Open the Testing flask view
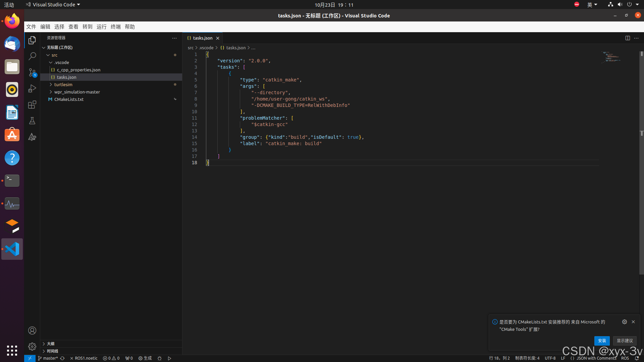The height and width of the screenshot is (362, 644). pyautogui.click(x=32, y=121)
